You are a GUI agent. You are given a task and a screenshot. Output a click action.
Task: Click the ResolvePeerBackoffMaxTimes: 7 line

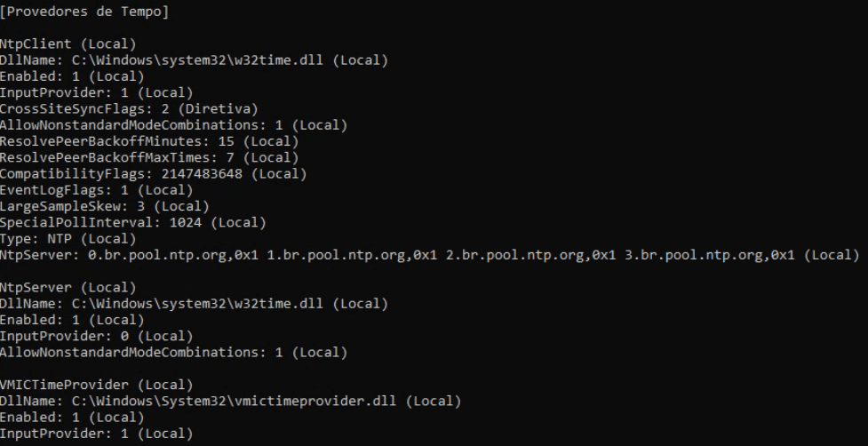click(149, 157)
